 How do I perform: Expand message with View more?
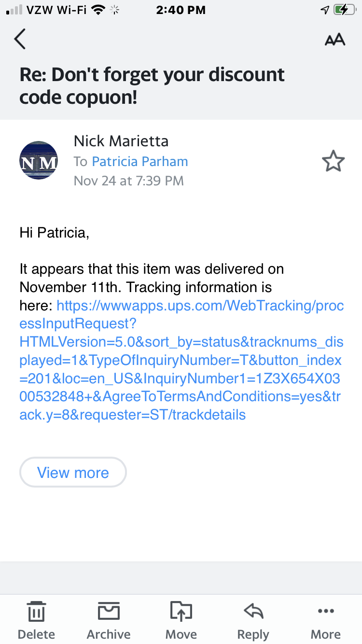click(x=73, y=472)
